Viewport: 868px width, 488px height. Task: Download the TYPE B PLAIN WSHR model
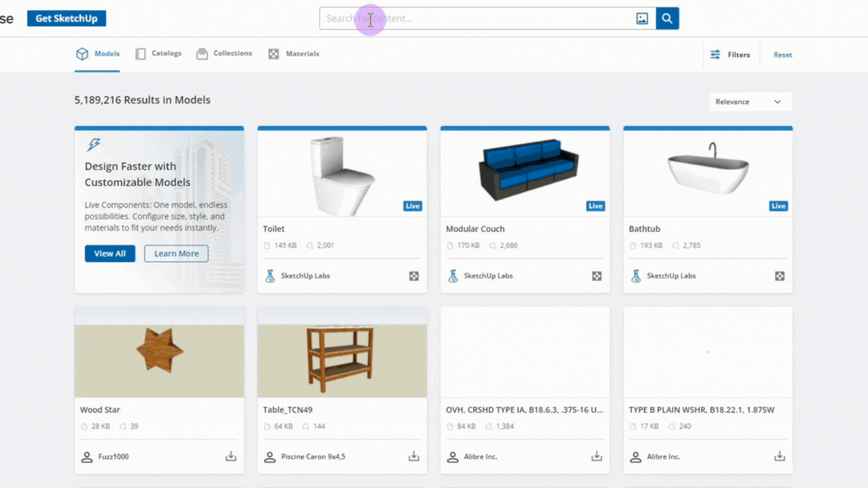(x=779, y=456)
